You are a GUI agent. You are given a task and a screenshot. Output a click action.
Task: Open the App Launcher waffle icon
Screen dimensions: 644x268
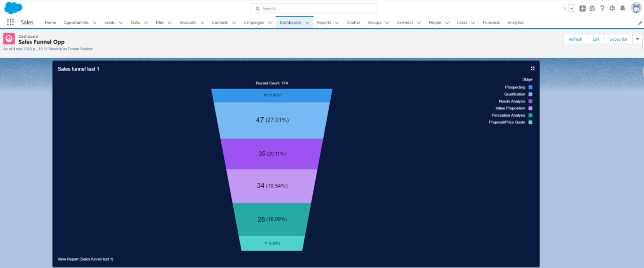(x=9, y=22)
